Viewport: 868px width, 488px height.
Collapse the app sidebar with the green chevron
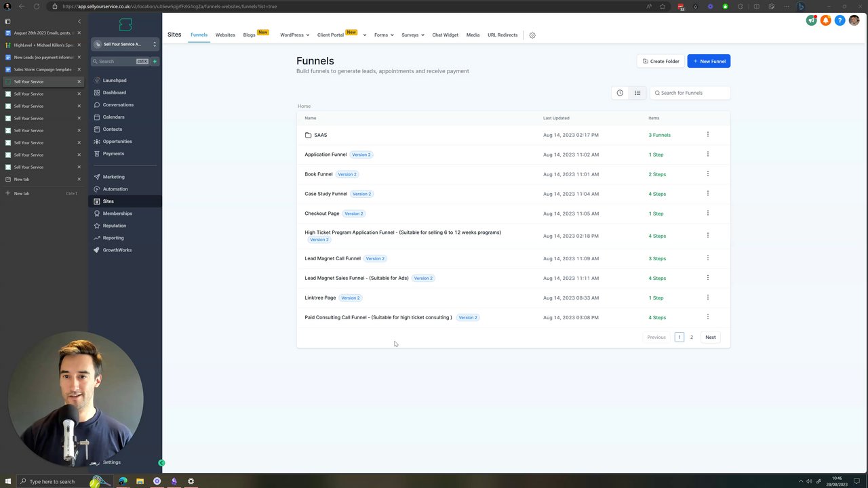pyautogui.click(x=161, y=463)
